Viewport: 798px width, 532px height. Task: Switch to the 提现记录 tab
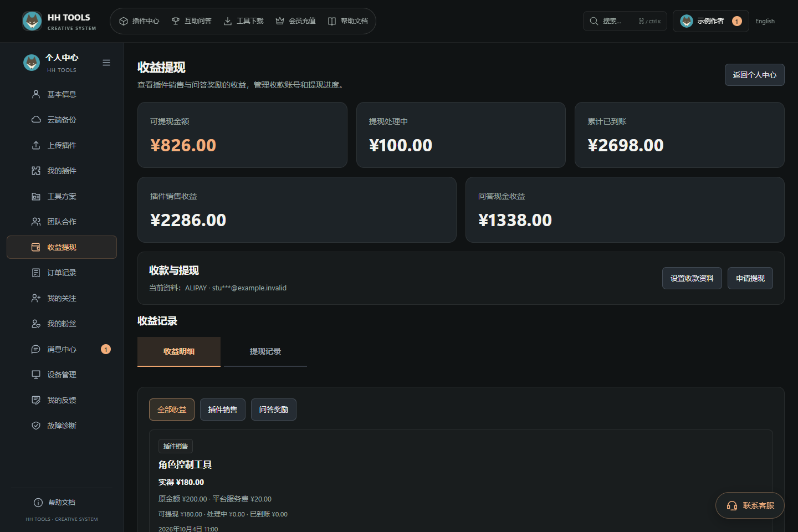(265, 351)
